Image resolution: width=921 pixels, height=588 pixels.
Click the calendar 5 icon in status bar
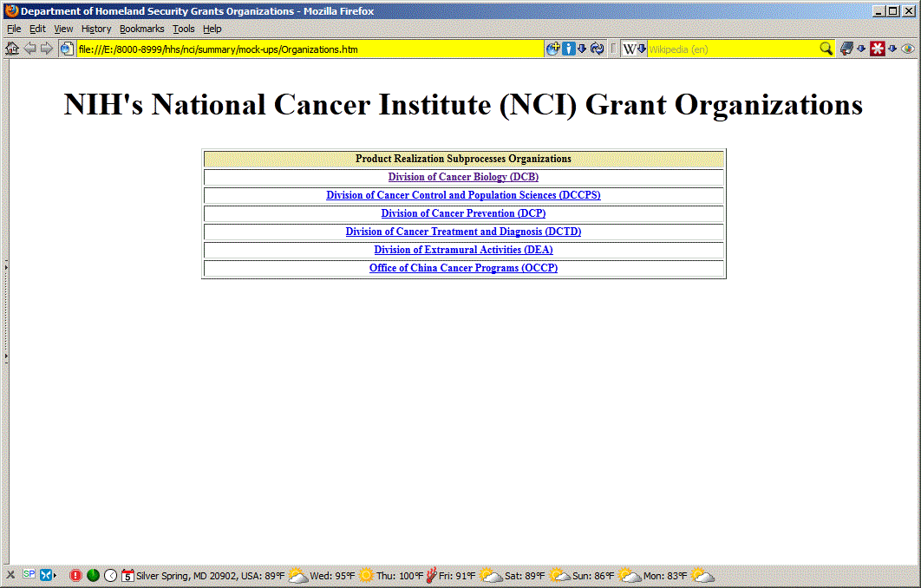pyautogui.click(x=127, y=575)
